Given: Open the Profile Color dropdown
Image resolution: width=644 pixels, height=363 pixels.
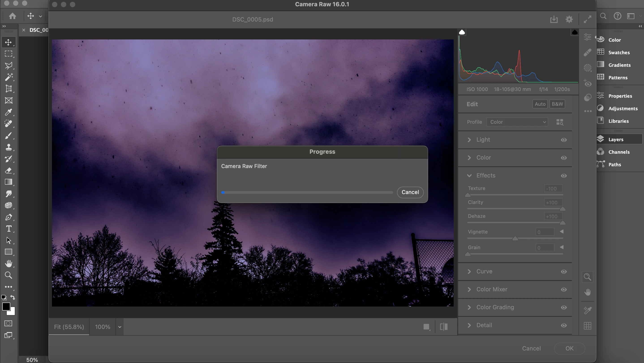Looking at the screenshot, I should [517, 122].
